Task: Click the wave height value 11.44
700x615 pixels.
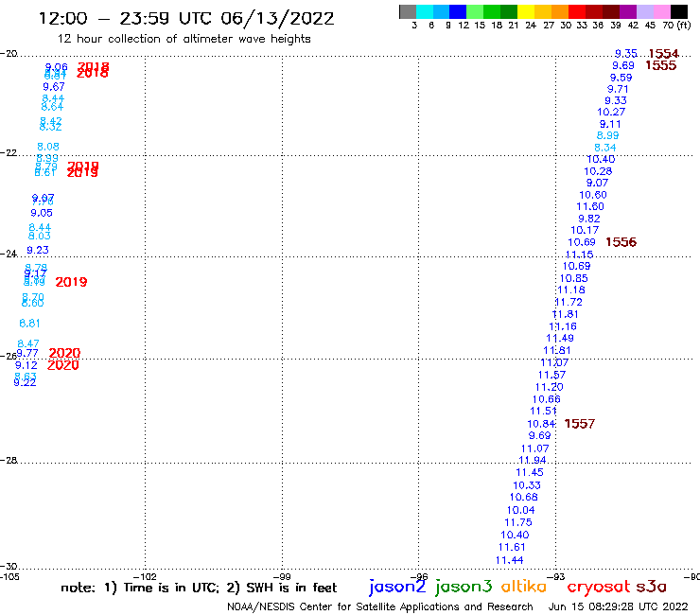Action: [x=509, y=560]
